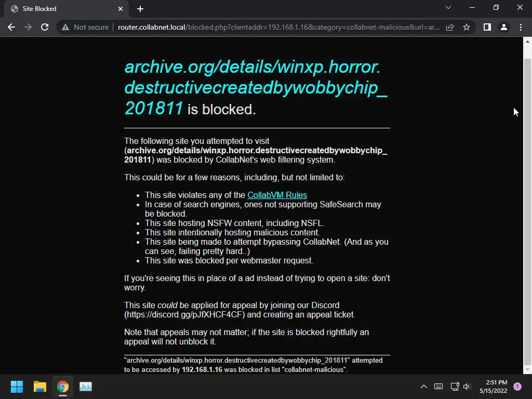Open Chrome's three-dot menu
The image size is (532, 399).
(x=521, y=27)
